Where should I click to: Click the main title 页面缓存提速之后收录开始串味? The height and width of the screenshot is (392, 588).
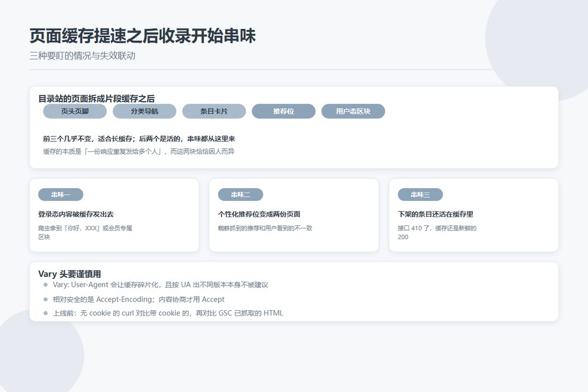[142, 36]
